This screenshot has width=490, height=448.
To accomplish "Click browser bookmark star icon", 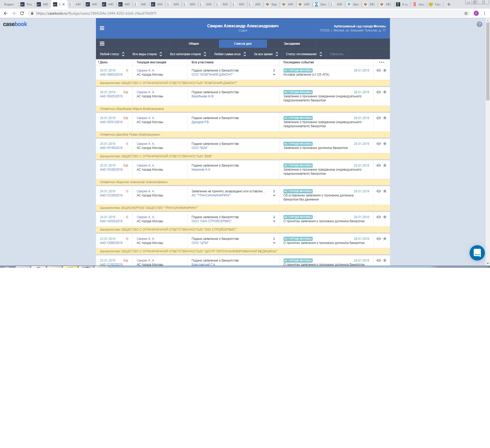I will [x=466, y=13].
